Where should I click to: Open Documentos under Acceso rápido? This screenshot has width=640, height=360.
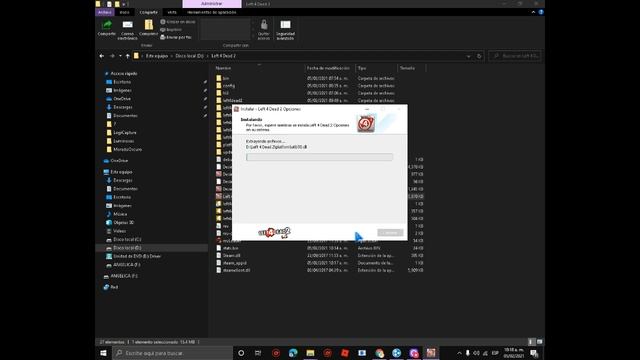pyautogui.click(x=125, y=116)
